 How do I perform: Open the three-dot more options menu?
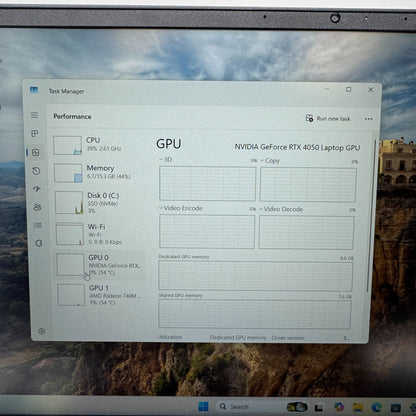pyautogui.click(x=368, y=119)
